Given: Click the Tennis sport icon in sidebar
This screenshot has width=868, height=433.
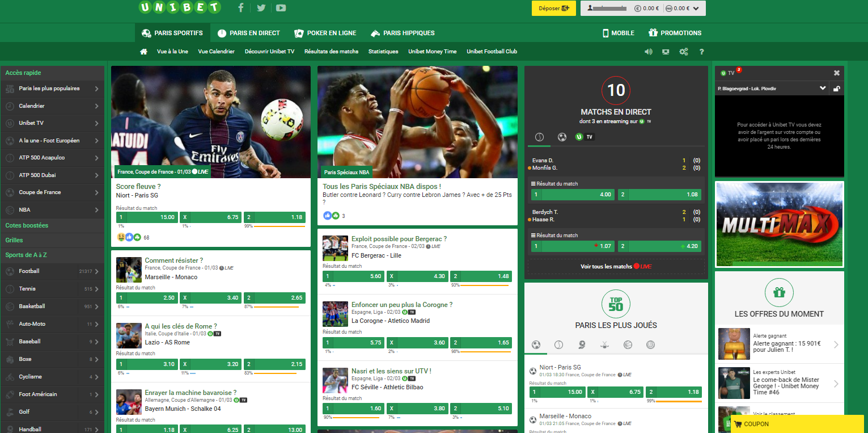Looking at the screenshot, I should click(x=10, y=289).
